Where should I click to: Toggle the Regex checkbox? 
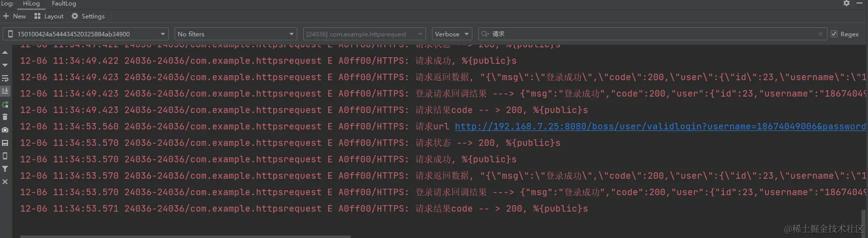coord(834,34)
